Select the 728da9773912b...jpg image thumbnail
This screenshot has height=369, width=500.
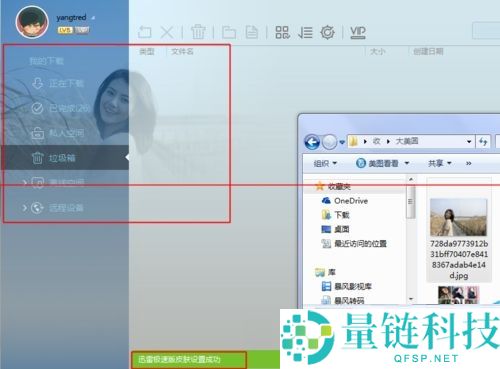pyautogui.click(x=458, y=217)
